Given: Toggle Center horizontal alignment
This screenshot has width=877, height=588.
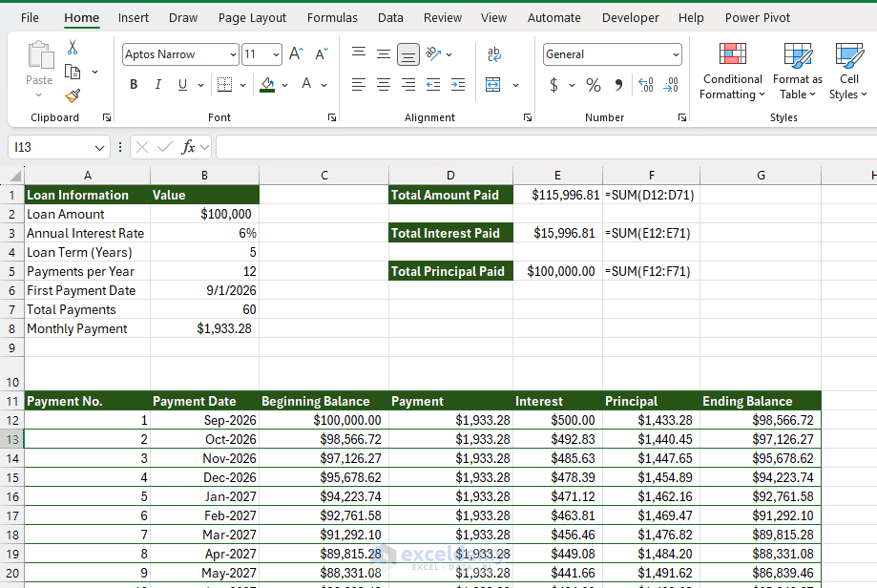Looking at the screenshot, I should click(x=383, y=85).
